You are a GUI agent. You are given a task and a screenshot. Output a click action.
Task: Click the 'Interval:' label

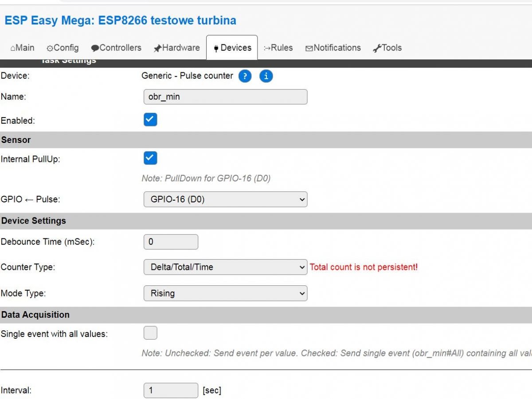pyautogui.click(x=16, y=391)
